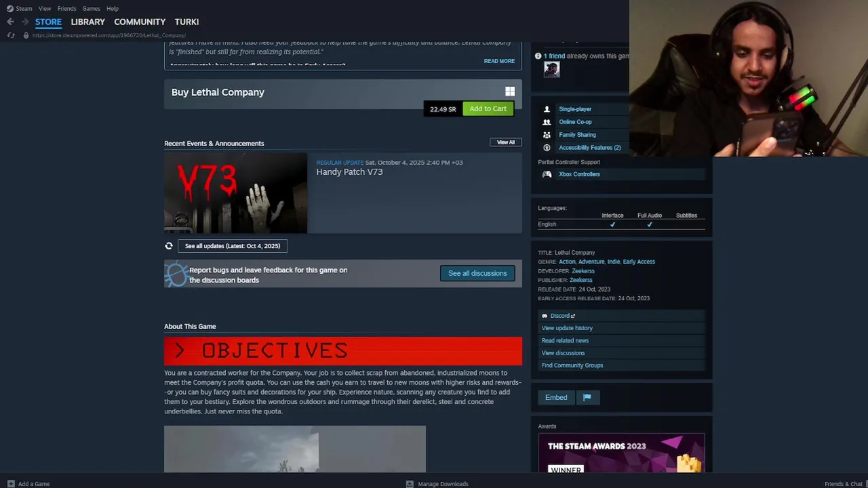The image size is (868, 488).
Task: Click the Discord logo icon
Action: [545, 316]
